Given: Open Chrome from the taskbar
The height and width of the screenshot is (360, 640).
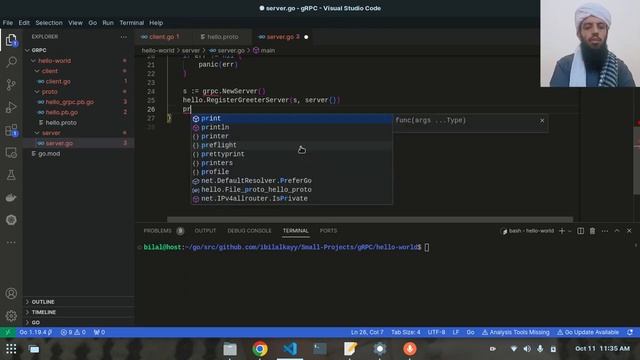Looking at the screenshot, I should [260, 349].
